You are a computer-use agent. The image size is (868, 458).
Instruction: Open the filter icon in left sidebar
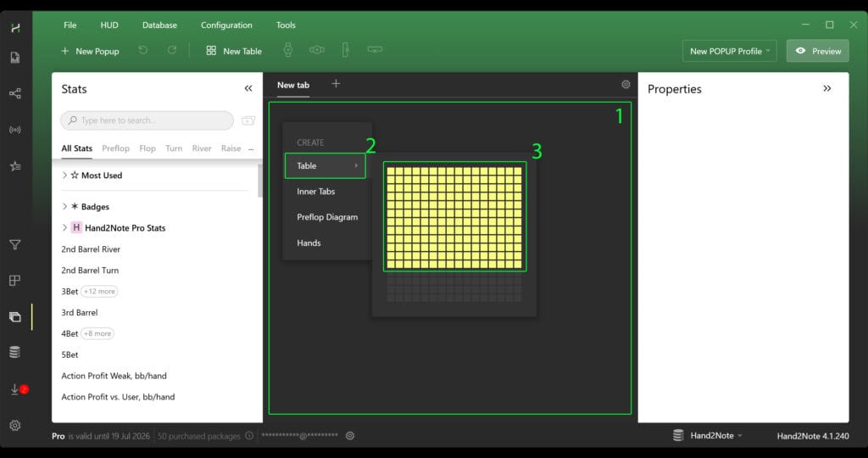[14, 245]
